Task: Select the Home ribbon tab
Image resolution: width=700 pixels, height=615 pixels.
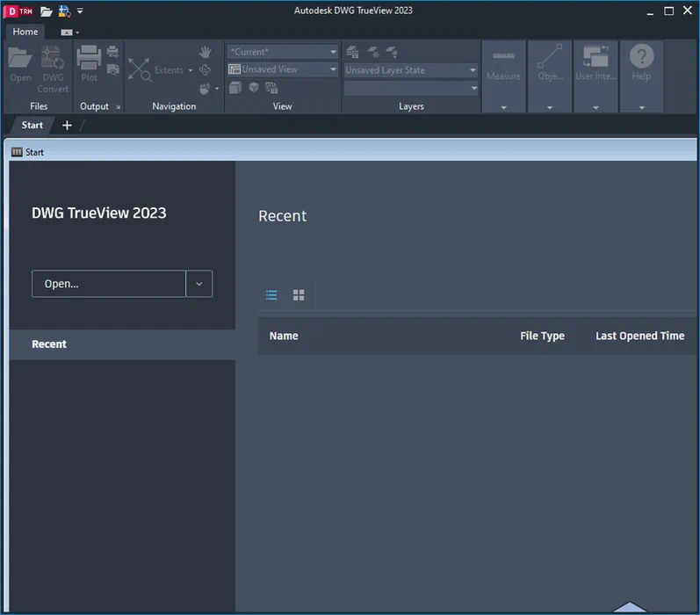Action: coord(25,32)
